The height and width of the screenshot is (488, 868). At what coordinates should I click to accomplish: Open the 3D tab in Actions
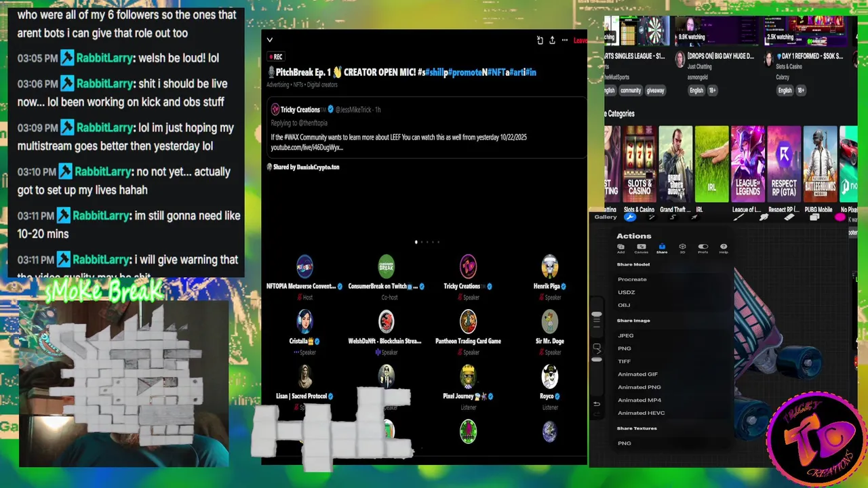pyautogui.click(x=682, y=248)
